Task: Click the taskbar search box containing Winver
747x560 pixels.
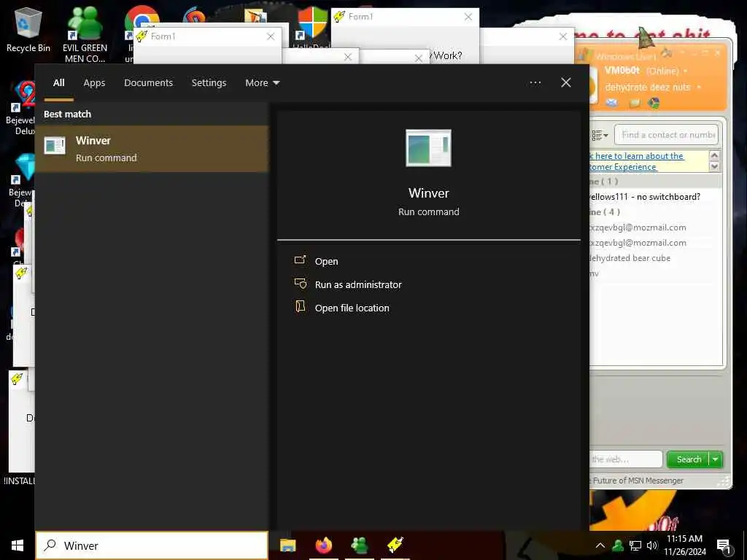Action: click(152, 545)
